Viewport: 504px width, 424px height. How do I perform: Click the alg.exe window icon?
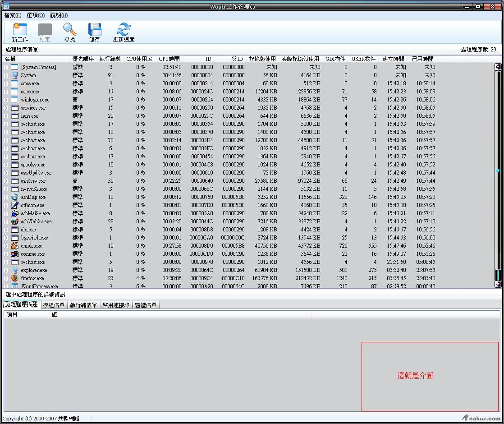(15, 230)
